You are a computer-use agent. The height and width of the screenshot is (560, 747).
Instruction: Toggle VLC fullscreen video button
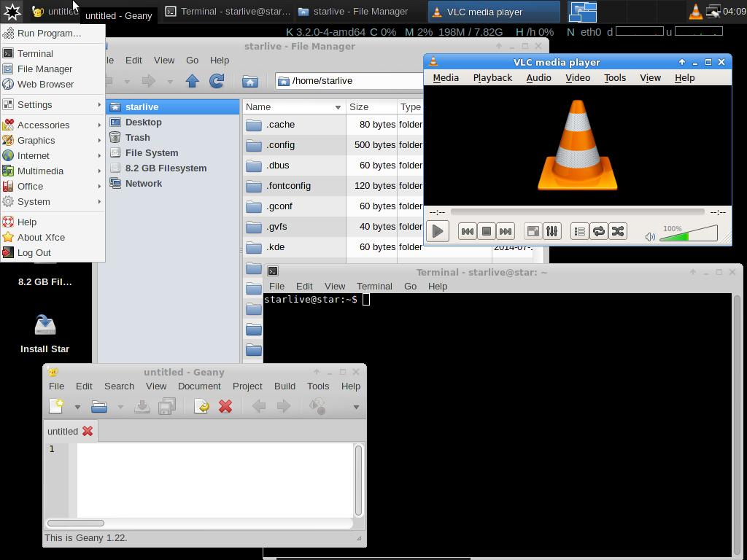(533, 231)
